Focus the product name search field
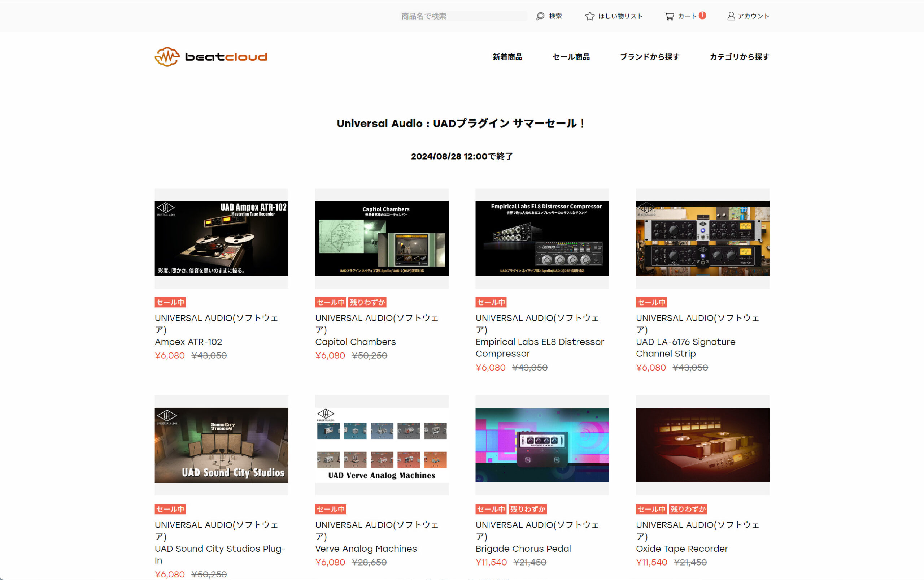The height and width of the screenshot is (580, 924). tap(463, 16)
